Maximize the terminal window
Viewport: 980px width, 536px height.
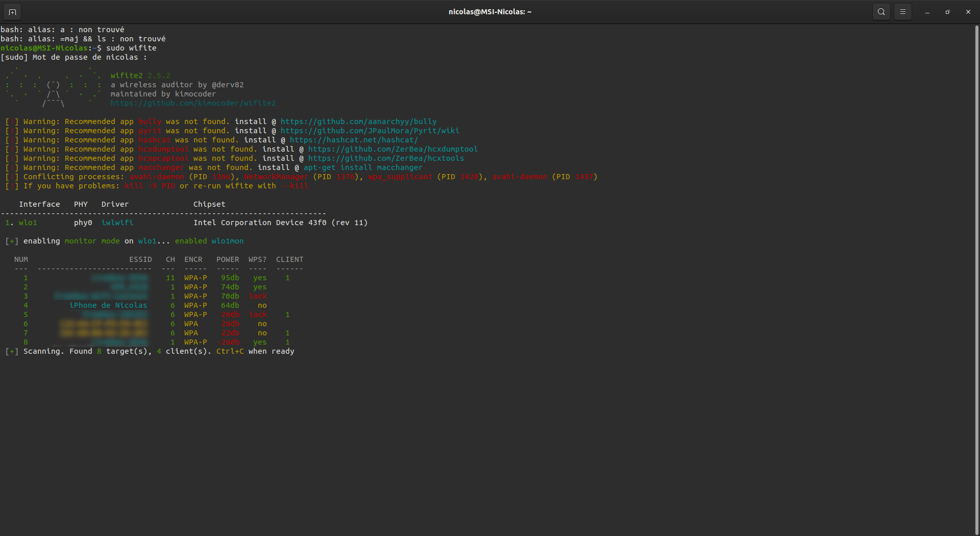947,12
